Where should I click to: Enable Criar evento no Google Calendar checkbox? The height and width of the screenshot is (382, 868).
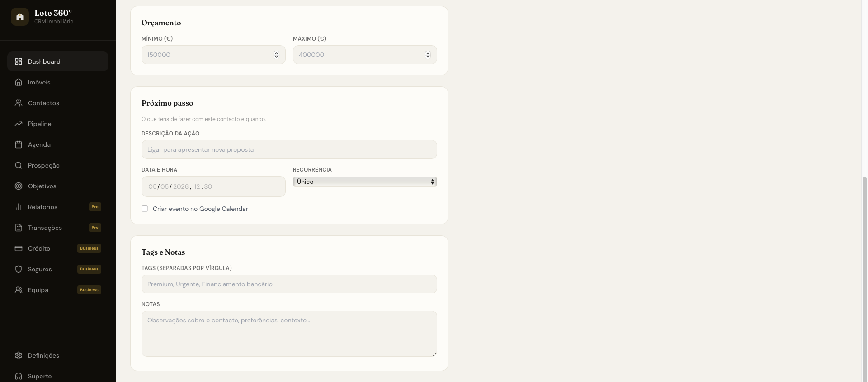(x=145, y=209)
